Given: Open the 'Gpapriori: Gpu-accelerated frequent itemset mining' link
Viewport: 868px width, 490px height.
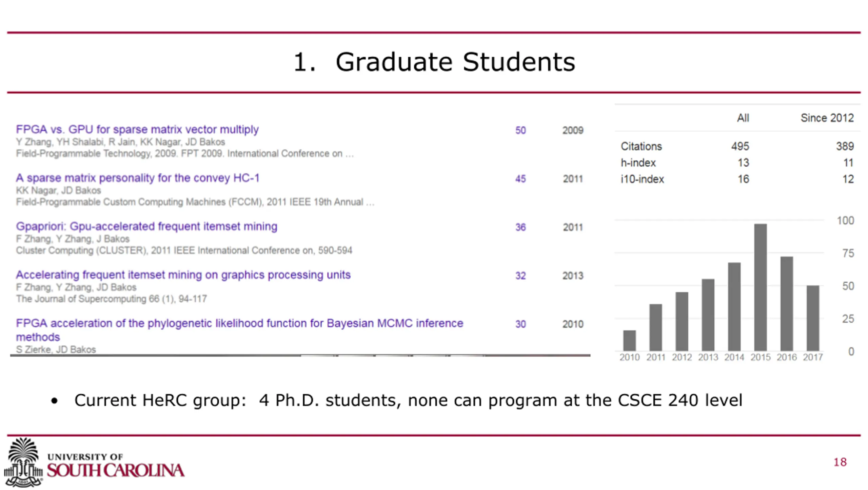Looking at the screenshot, I should pyautogui.click(x=146, y=226).
